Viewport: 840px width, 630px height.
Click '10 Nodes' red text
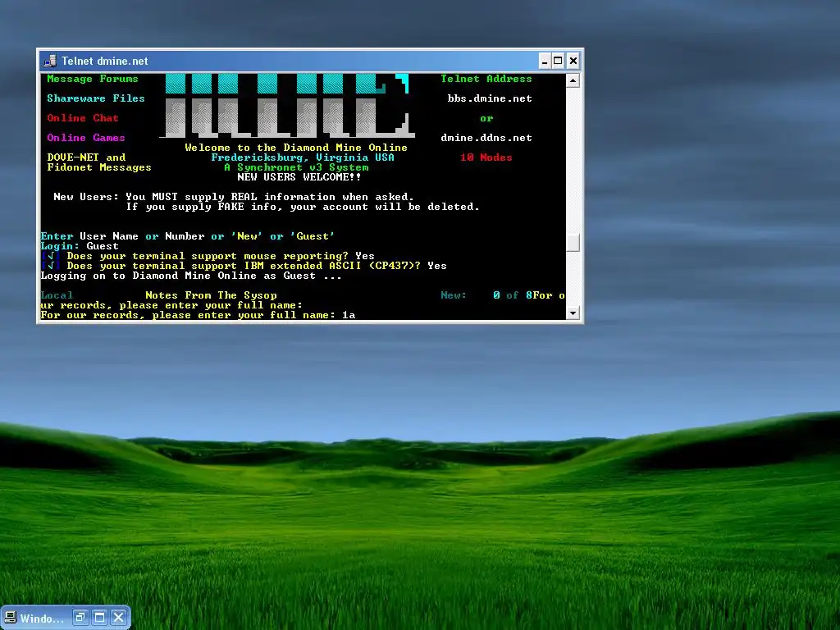pyautogui.click(x=486, y=157)
